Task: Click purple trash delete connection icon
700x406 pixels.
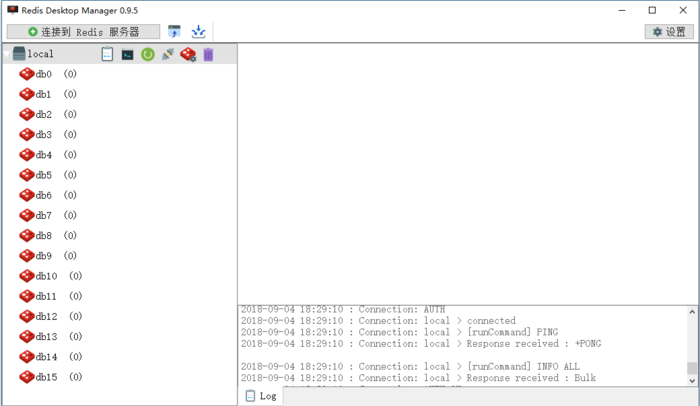Action: click(x=208, y=54)
